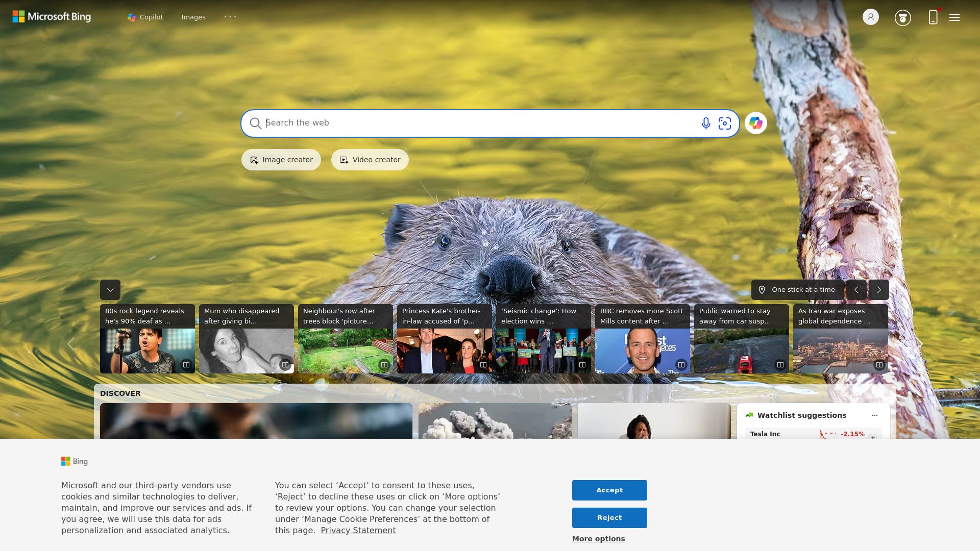
Task: Open the Watchlist suggestions ellipsis menu
Action: click(x=874, y=415)
